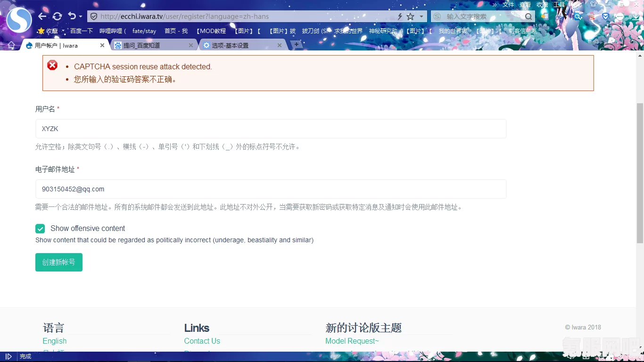The height and width of the screenshot is (362, 644).
Task: Switch to 提问_百度知道 tab
Action: (151, 46)
